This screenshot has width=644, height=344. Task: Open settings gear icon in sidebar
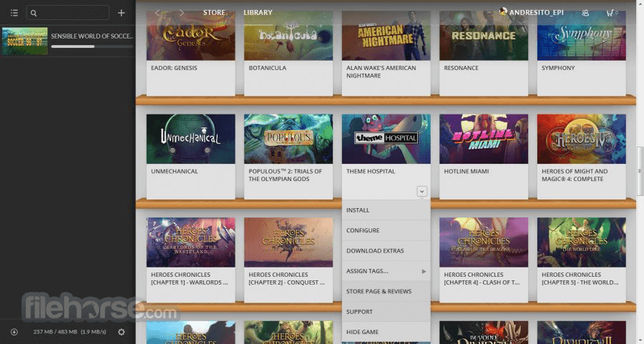point(121,332)
